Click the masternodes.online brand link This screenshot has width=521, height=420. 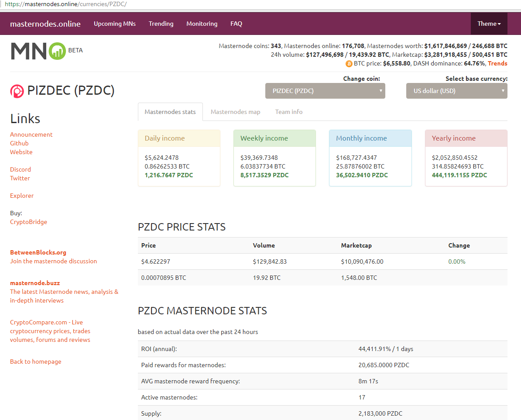[x=45, y=24]
